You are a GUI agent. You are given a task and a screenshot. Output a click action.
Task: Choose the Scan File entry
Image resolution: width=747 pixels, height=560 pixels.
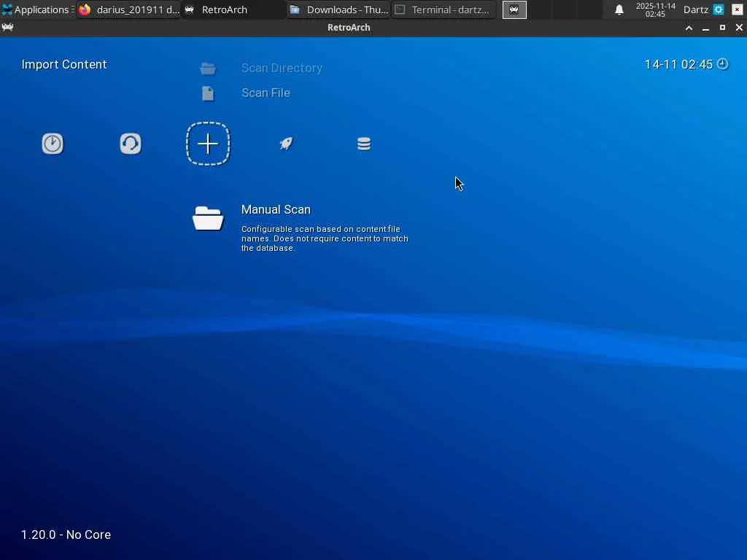(266, 93)
